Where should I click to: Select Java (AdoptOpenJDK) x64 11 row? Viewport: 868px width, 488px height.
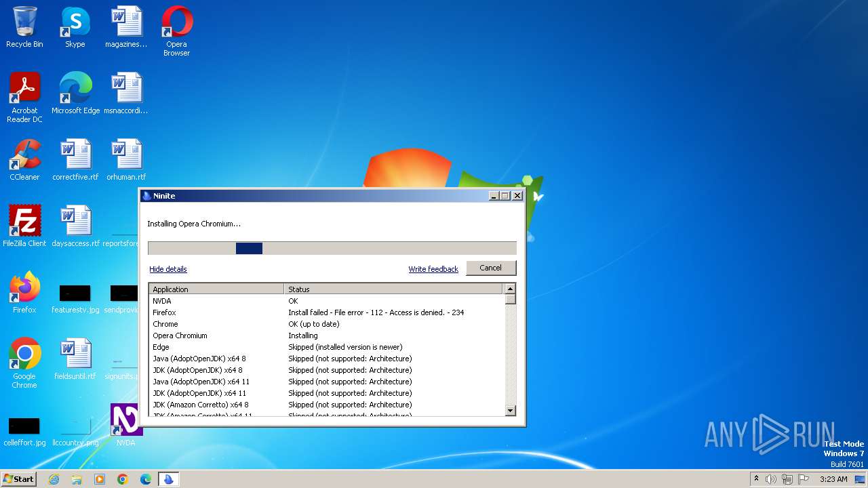[x=327, y=382]
